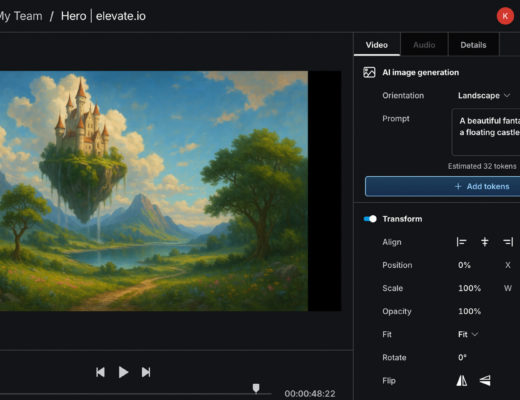The image size is (520, 400).
Task: Click the AI image generation heading
Action: click(x=420, y=72)
